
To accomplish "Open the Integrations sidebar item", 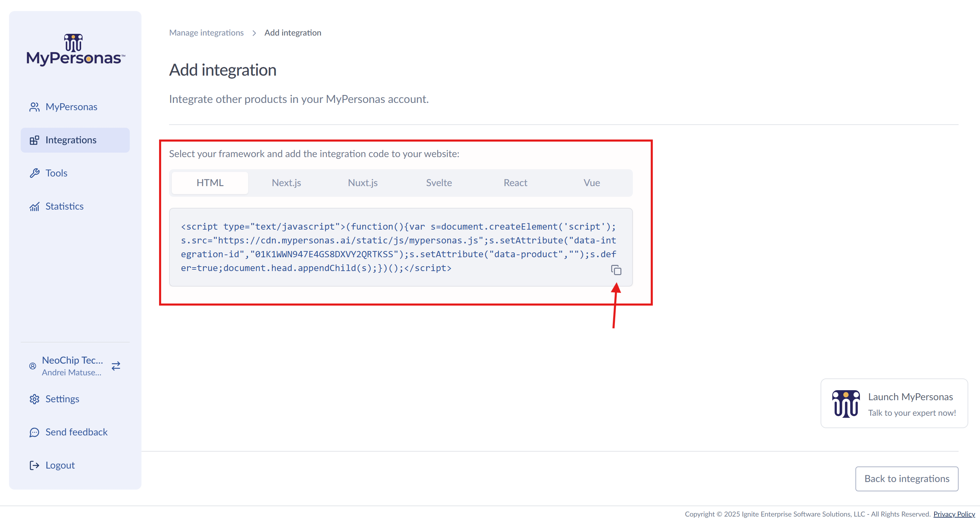I will 75,140.
